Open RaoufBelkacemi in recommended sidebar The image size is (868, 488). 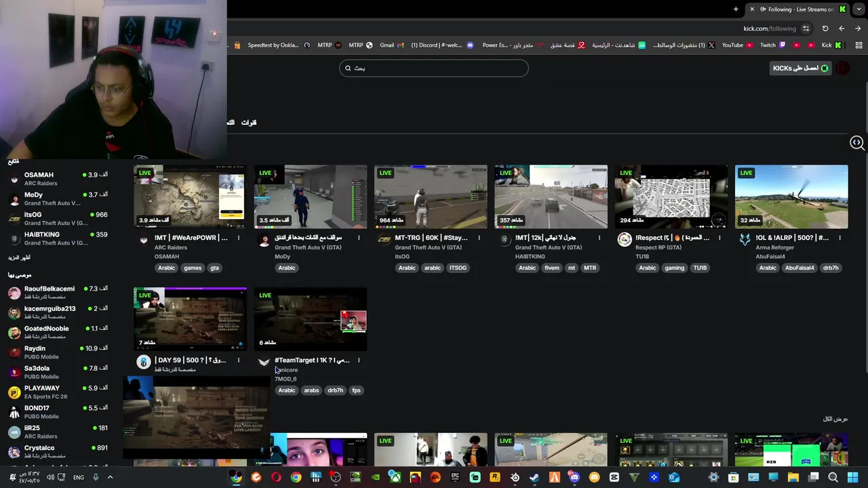tap(58, 293)
